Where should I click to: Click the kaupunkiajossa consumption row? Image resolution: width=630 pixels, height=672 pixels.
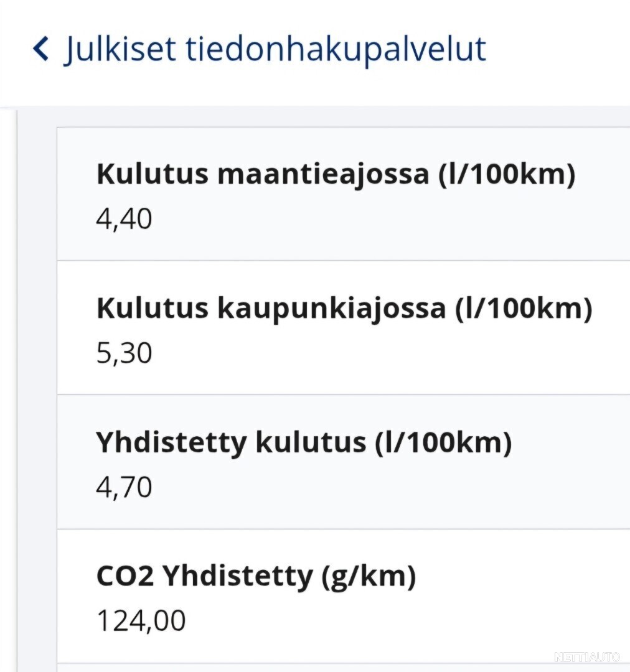[x=344, y=327]
